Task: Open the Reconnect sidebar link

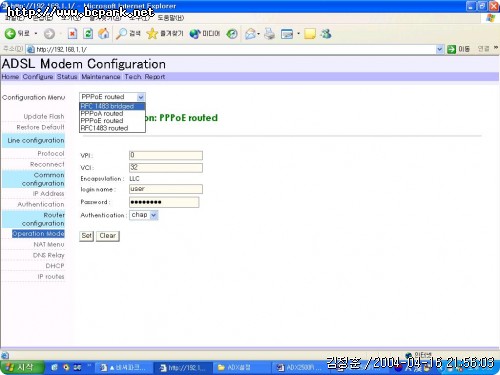Action: (x=47, y=164)
